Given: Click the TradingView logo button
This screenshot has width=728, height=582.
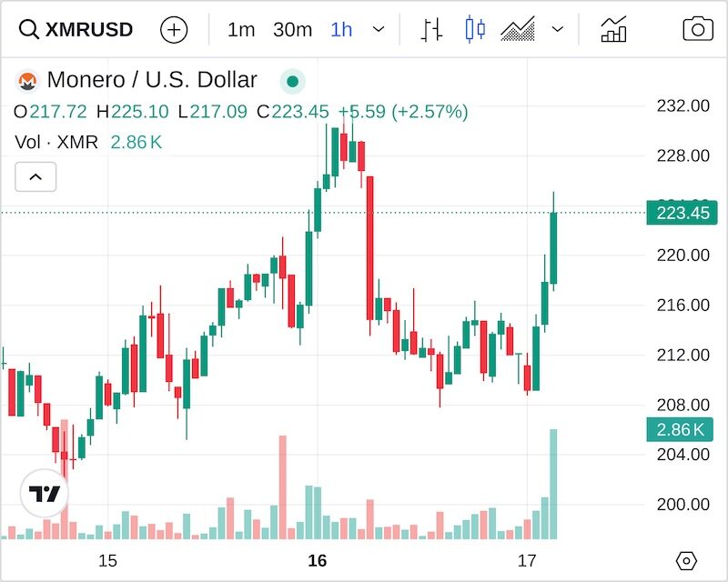Looking at the screenshot, I should tap(45, 494).
